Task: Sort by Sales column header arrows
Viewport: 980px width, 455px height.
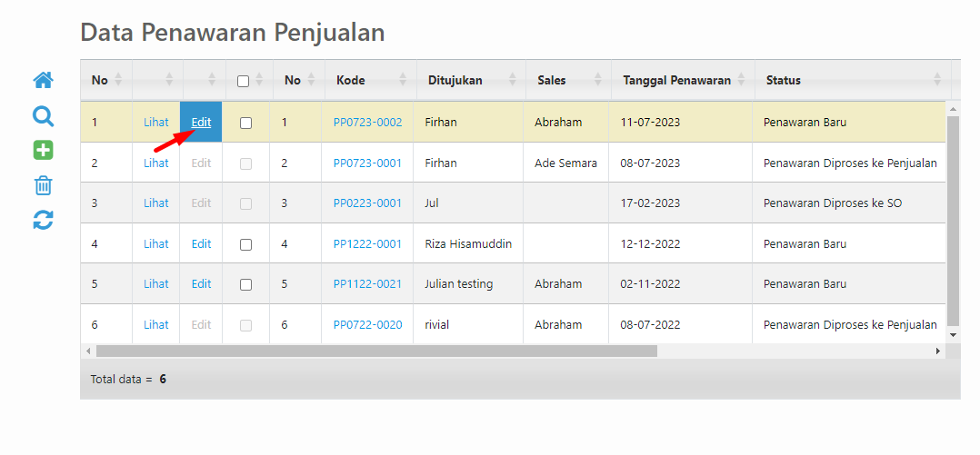Action: tap(598, 80)
